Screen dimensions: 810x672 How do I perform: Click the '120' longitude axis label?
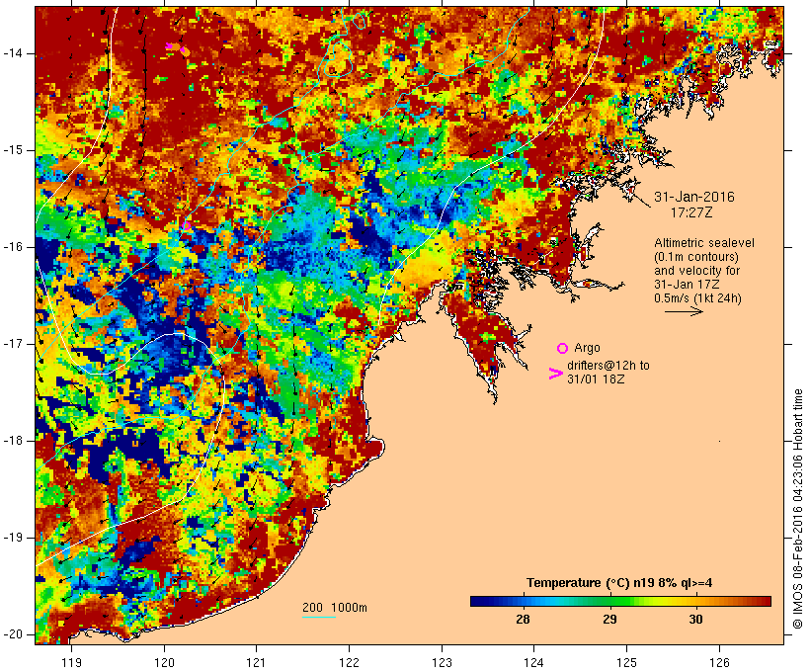pyautogui.click(x=164, y=662)
